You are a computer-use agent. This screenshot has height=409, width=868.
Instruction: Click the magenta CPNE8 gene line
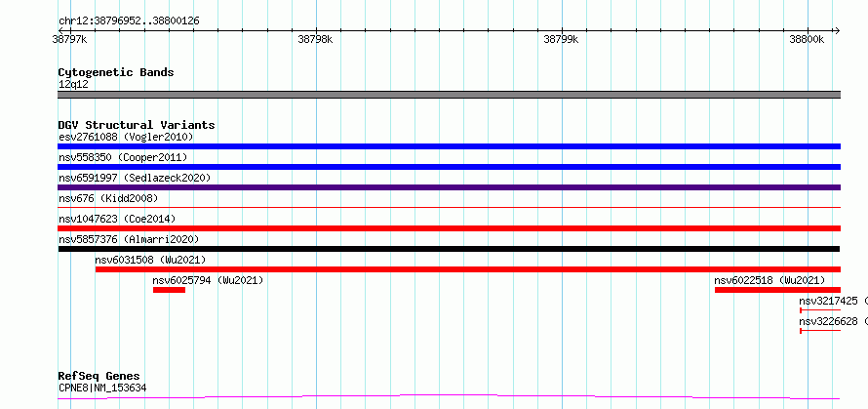[449, 397]
